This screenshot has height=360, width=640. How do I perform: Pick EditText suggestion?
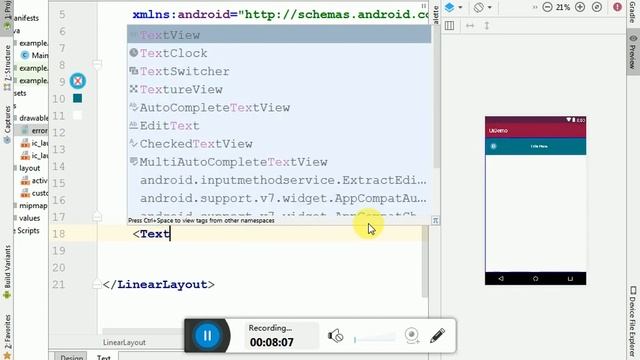coord(279,126)
